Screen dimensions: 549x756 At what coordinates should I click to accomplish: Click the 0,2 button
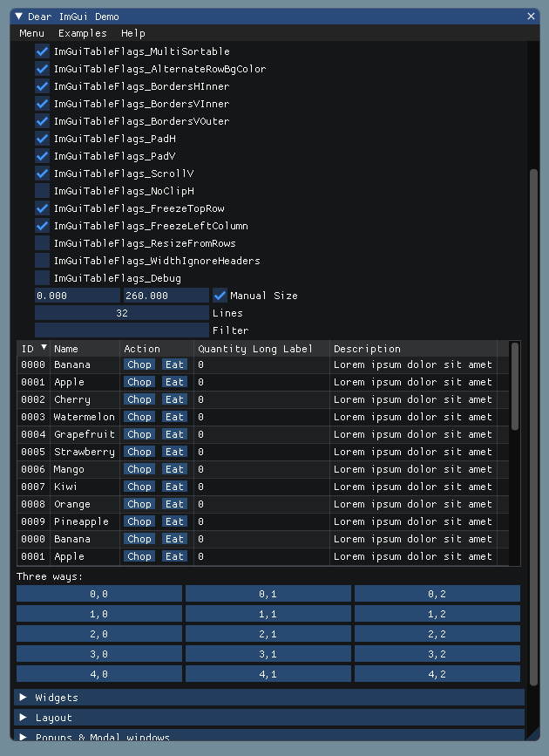[x=437, y=594]
